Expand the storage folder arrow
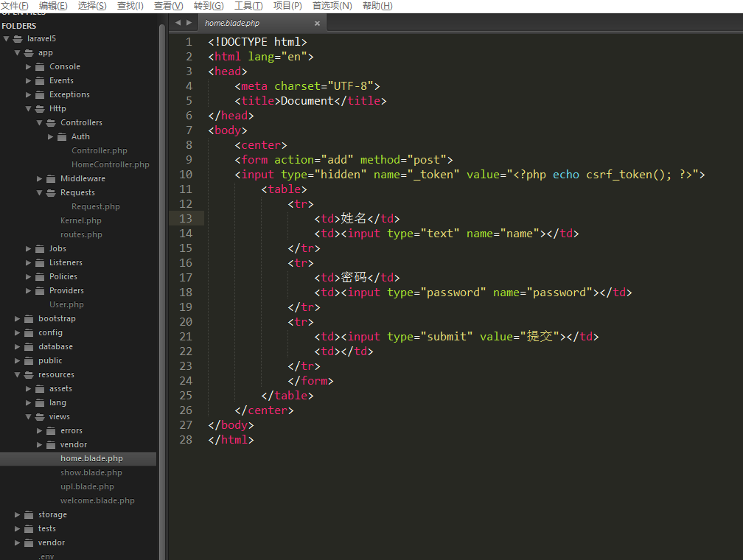Image resolution: width=743 pixels, height=560 pixels. 17,514
